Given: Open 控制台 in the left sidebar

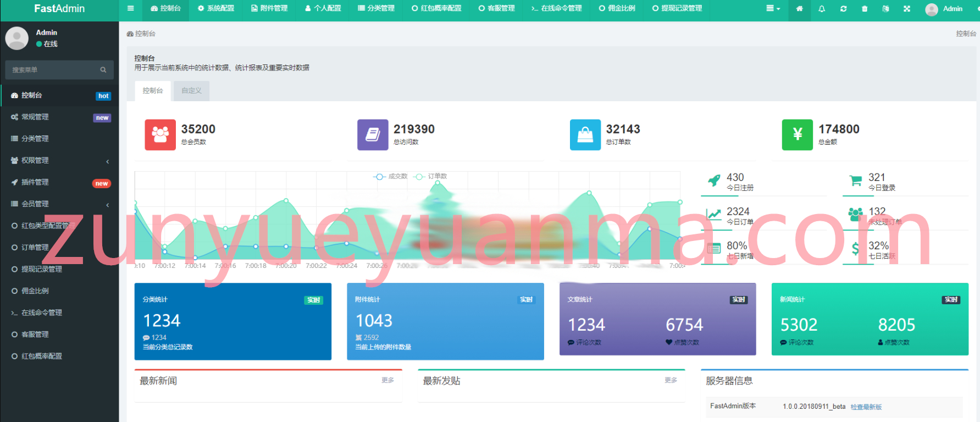Looking at the screenshot, I should point(59,95).
